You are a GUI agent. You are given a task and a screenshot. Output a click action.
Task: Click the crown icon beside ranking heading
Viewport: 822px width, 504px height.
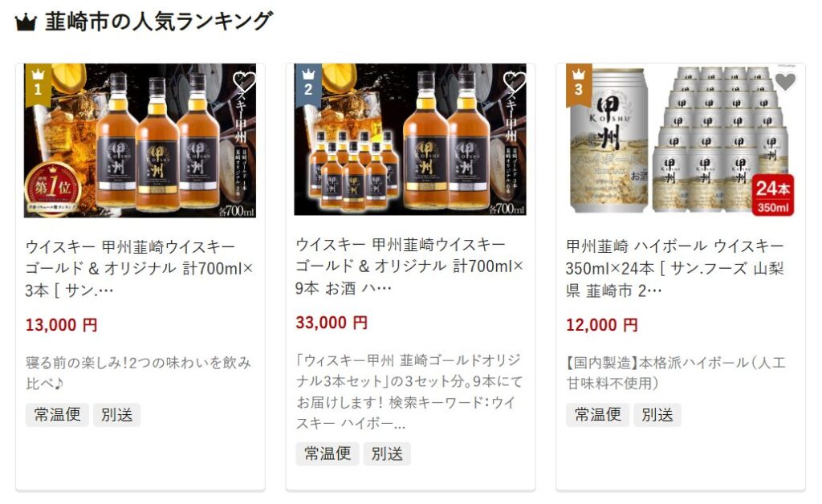coord(26,22)
